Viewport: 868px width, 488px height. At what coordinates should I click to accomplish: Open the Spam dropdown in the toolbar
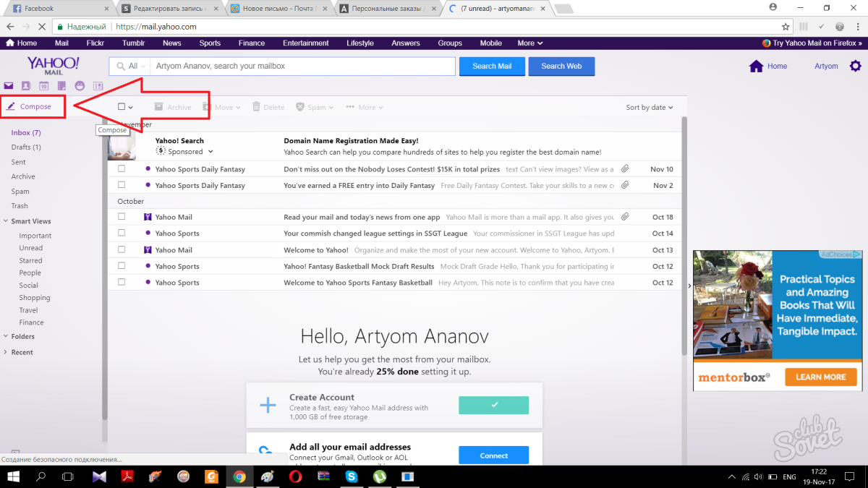click(x=315, y=107)
